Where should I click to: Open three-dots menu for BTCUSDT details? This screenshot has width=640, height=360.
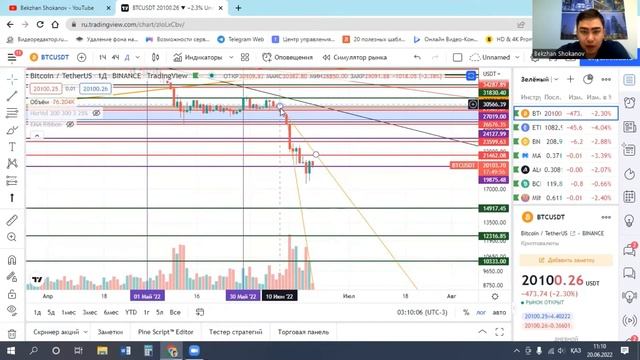(606, 218)
